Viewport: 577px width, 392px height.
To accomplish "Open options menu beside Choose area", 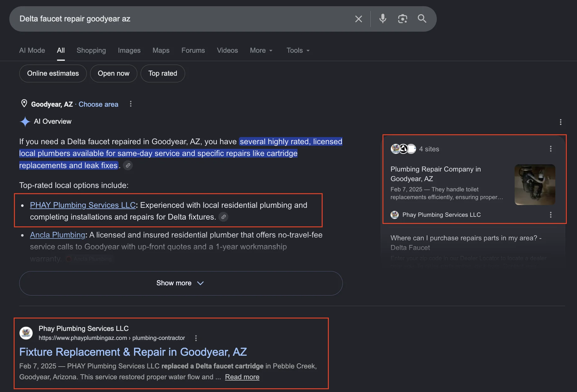I will (131, 104).
